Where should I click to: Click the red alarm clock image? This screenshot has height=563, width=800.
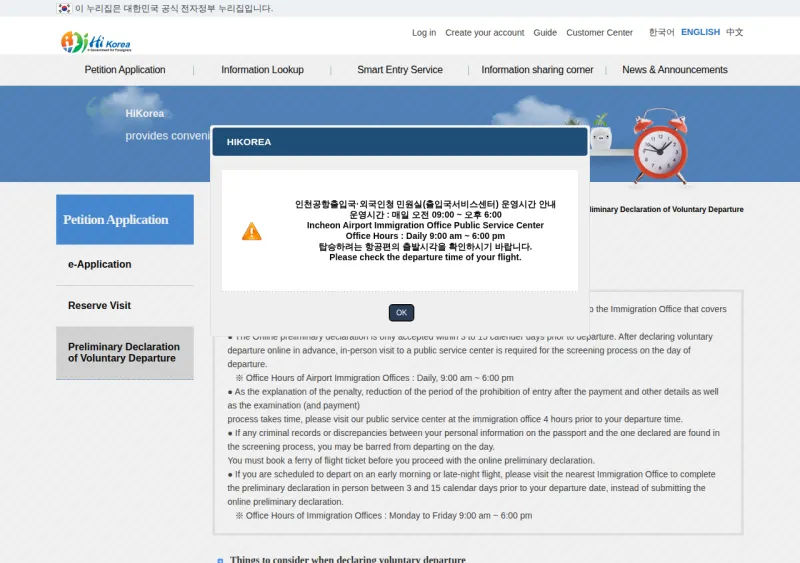(660, 147)
